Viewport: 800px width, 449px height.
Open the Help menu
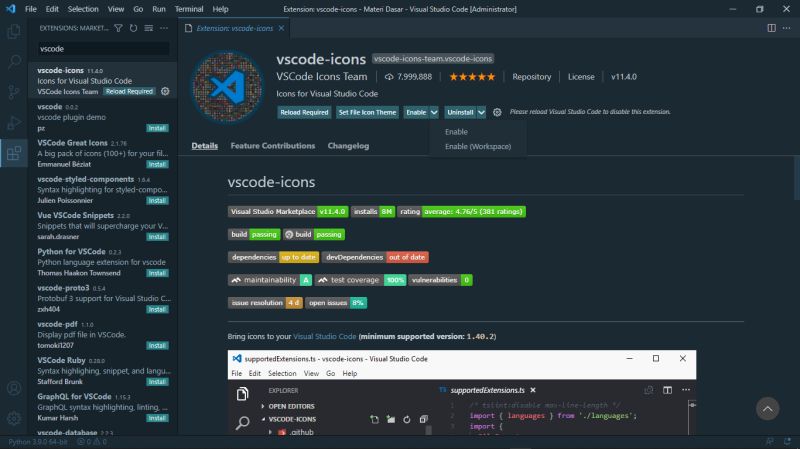click(220, 9)
